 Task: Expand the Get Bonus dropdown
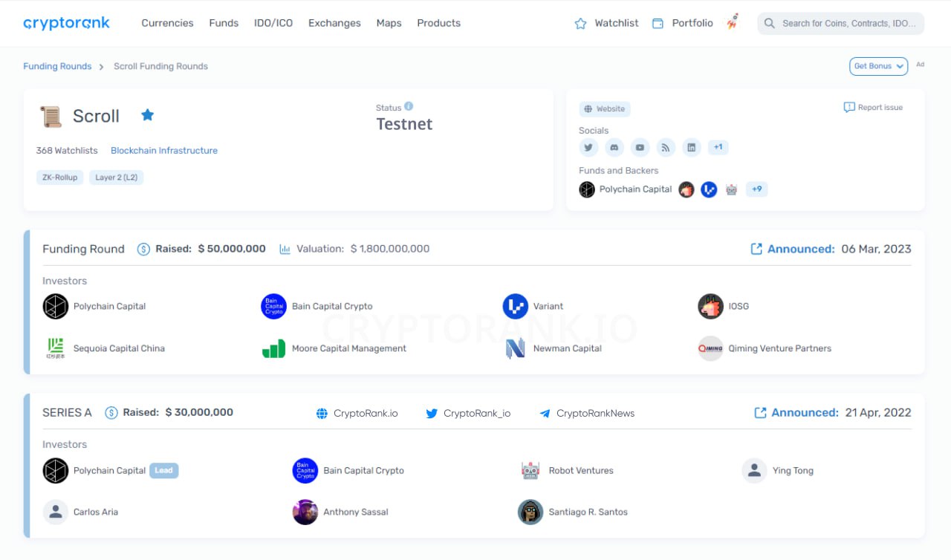878,66
